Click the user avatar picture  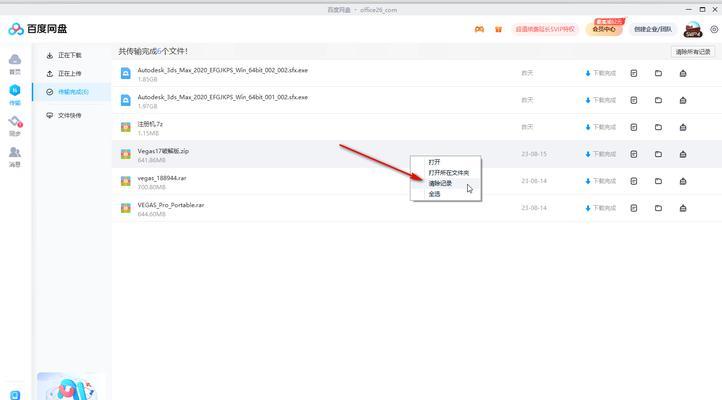(x=693, y=29)
